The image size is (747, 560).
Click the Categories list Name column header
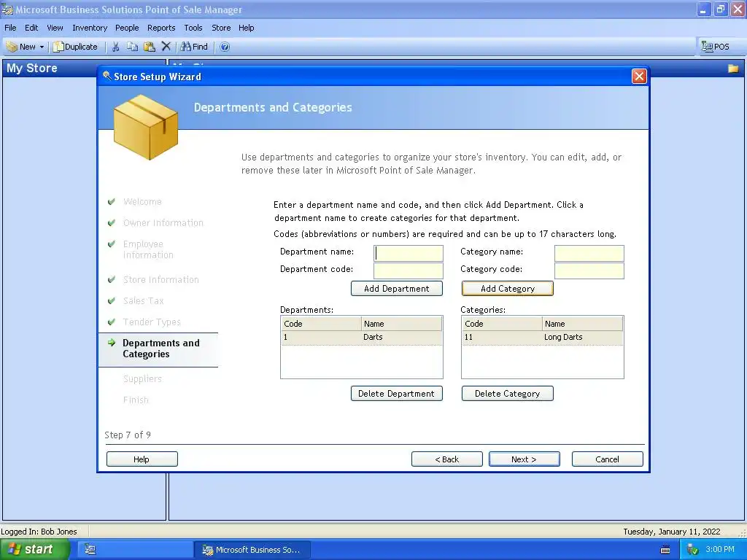[582, 324]
